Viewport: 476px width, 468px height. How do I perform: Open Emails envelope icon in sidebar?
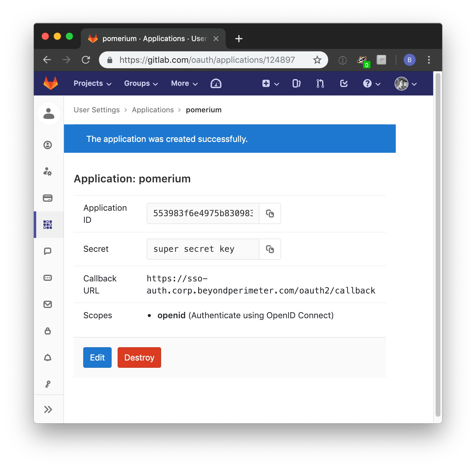[48, 304]
